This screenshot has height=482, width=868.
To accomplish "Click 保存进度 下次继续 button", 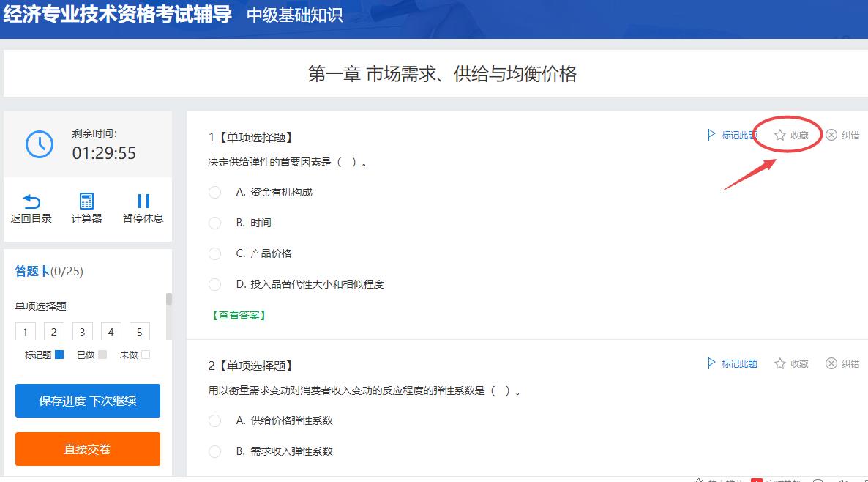I will (88, 401).
